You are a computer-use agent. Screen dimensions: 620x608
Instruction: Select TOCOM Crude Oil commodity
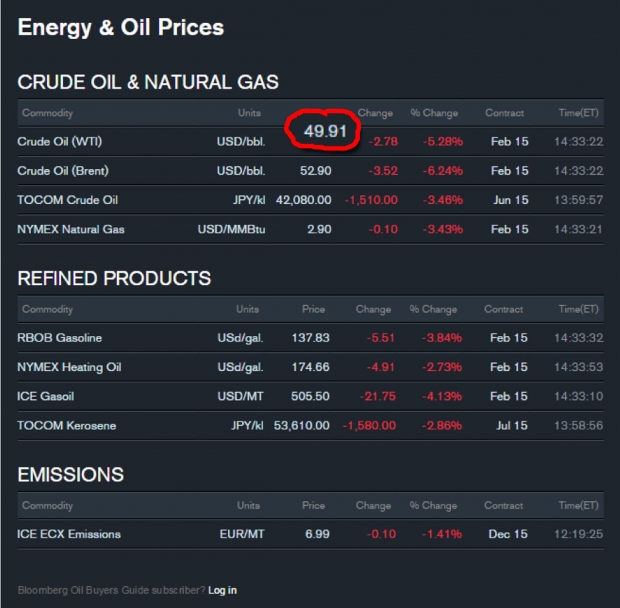pyautogui.click(x=67, y=200)
